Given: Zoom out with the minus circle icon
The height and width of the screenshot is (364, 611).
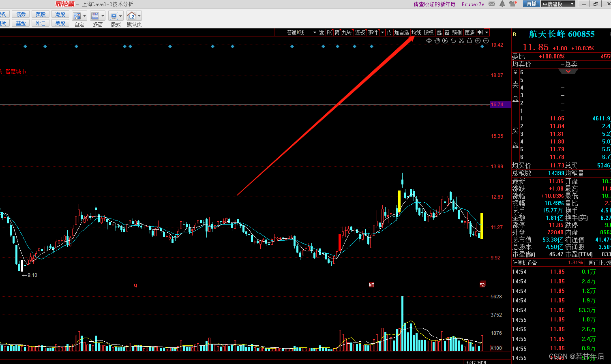Looking at the screenshot, I should 486,41.
